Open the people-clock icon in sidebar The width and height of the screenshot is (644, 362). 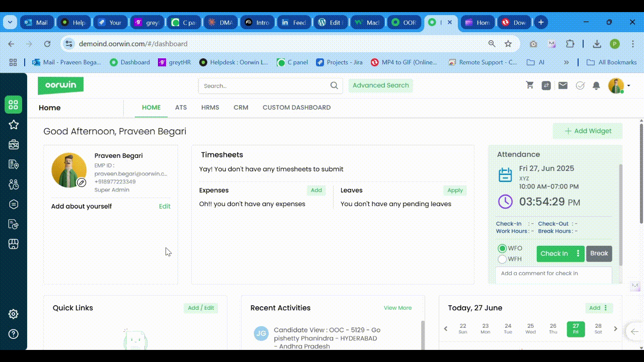[x=14, y=185]
